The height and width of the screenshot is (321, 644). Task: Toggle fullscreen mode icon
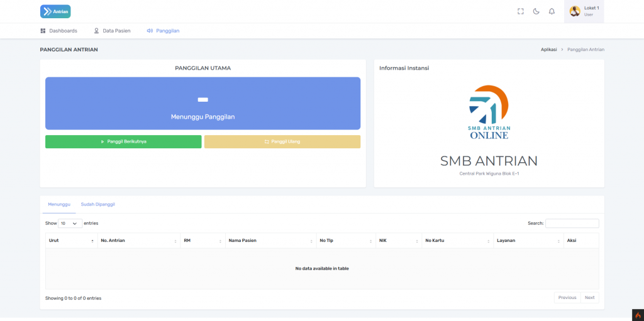pyautogui.click(x=520, y=11)
